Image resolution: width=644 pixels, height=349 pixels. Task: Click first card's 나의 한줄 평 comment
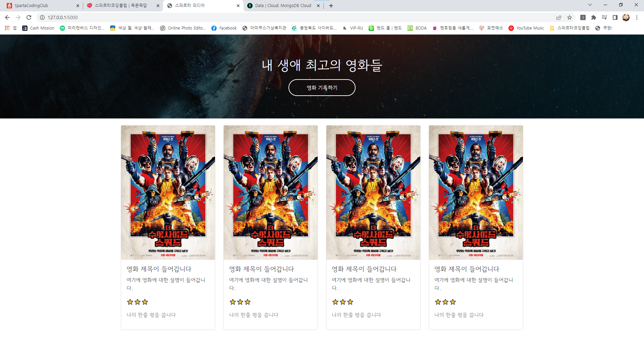[x=151, y=315]
